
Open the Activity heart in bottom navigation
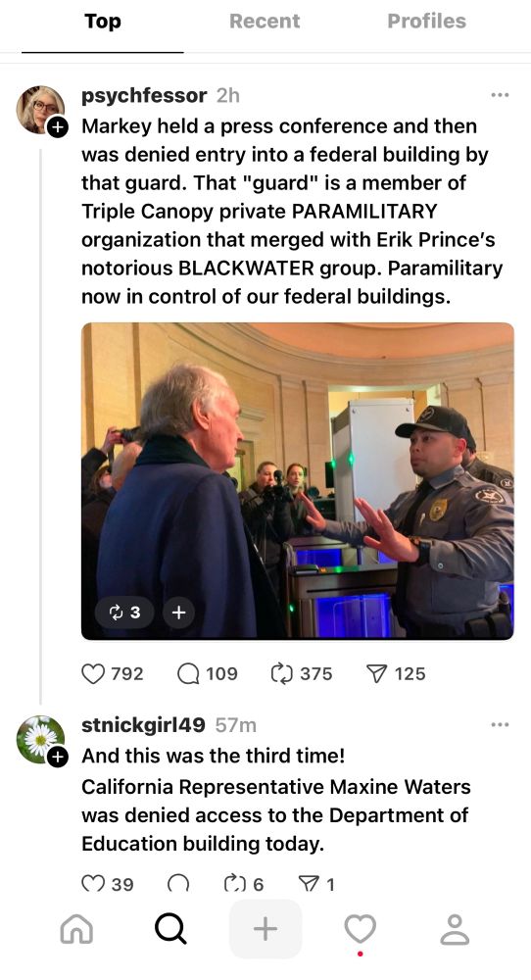click(361, 929)
